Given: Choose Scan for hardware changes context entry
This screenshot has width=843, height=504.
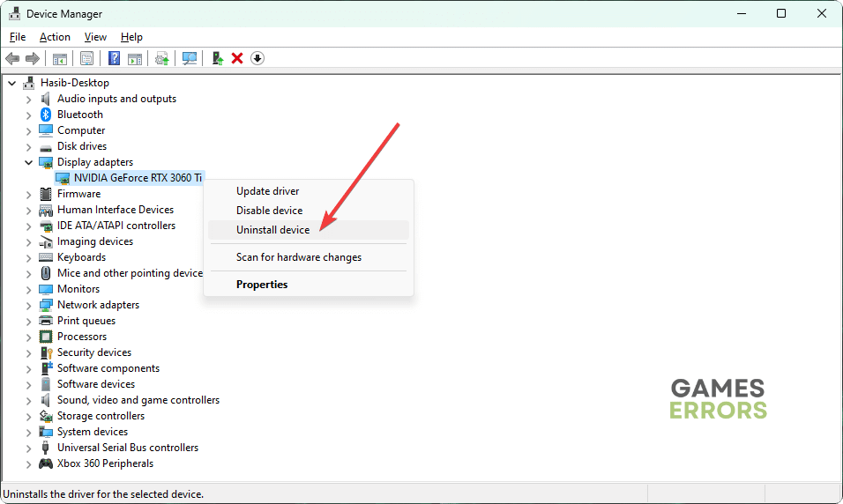Looking at the screenshot, I should [308, 257].
